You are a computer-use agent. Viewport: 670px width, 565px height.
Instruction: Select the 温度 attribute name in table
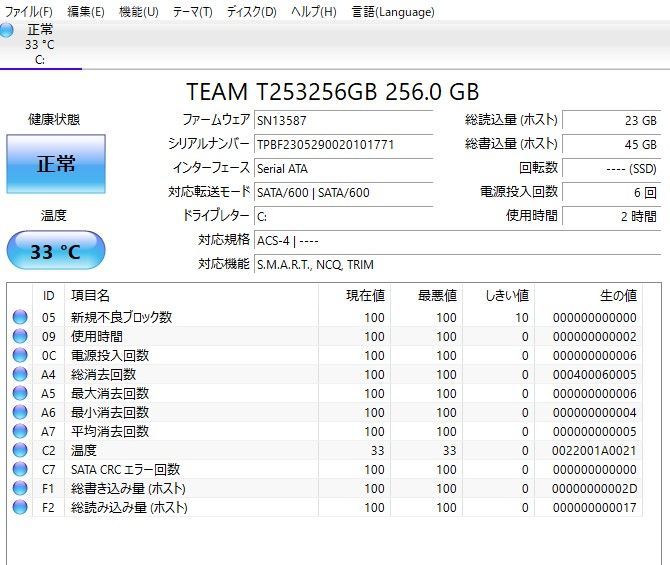[84, 450]
